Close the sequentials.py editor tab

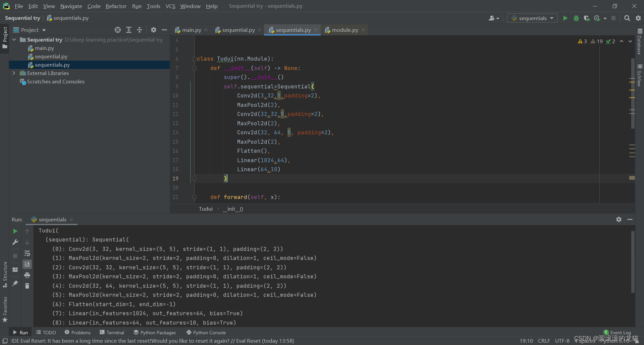[316, 30]
